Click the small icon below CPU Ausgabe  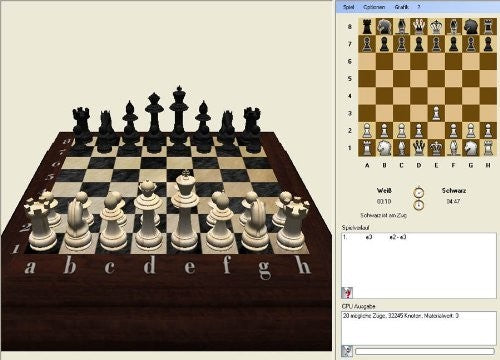347,351
